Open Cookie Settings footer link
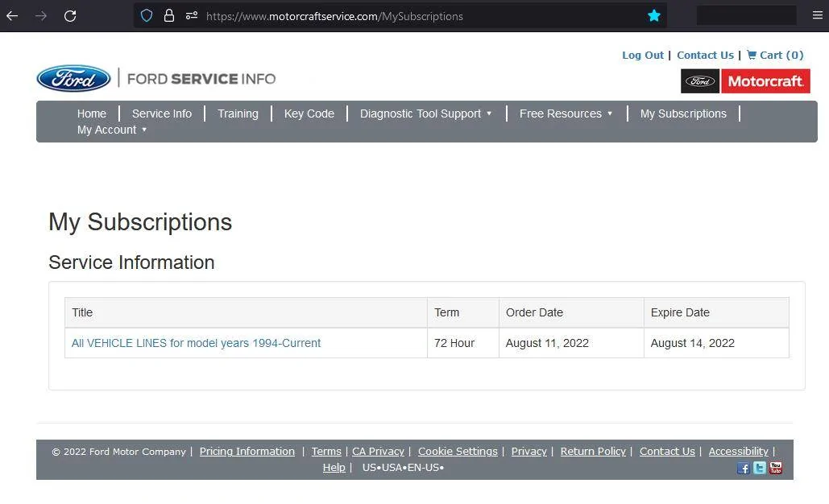Viewport: 829px width, 504px height. (x=458, y=451)
